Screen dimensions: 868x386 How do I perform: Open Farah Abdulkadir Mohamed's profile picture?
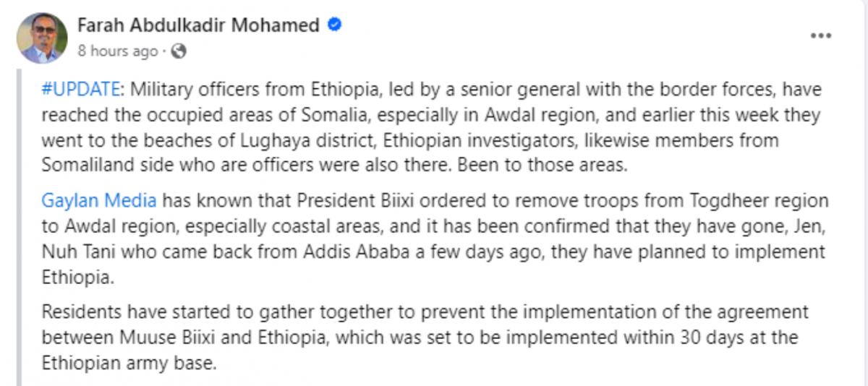coord(42,38)
